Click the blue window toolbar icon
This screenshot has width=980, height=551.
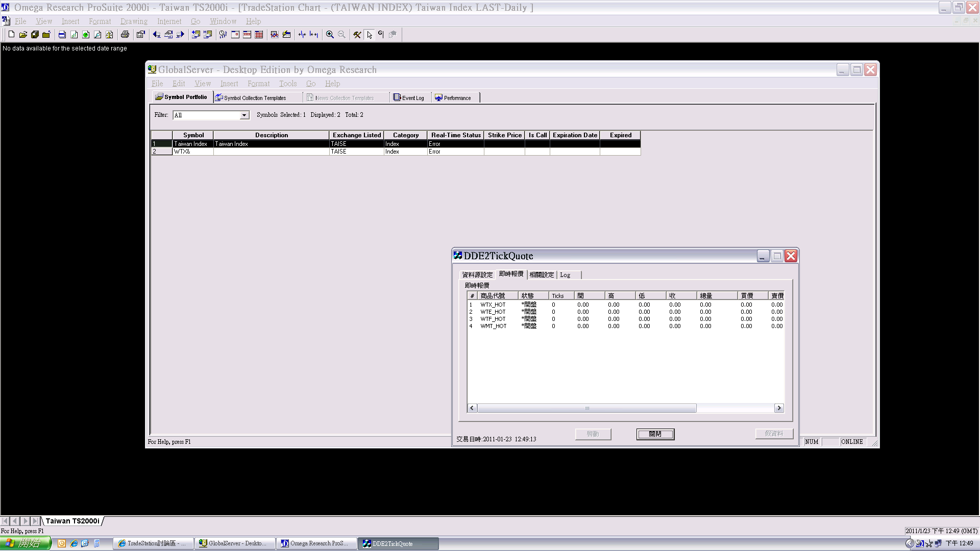click(x=62, y=35)
